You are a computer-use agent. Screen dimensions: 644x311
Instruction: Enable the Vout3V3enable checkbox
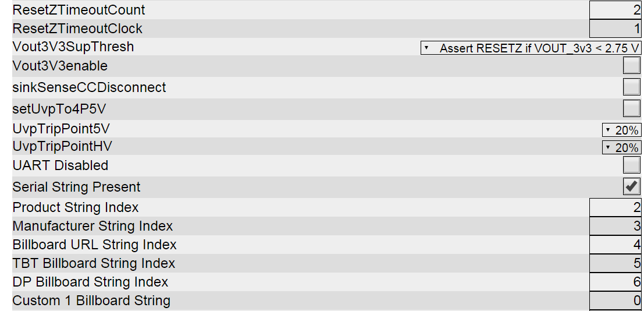pyautogui.click(x=631, y=65)
